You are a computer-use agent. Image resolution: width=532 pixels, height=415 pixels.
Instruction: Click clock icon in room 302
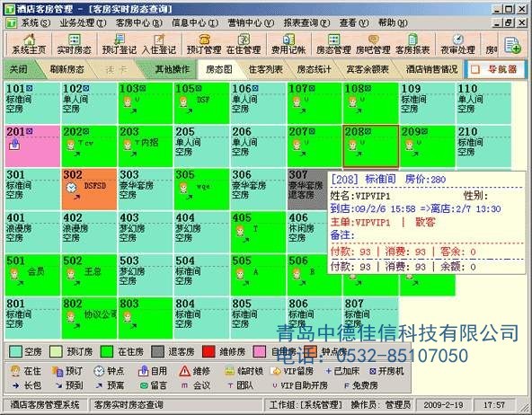pyautogui.click(x=72, y=187)
